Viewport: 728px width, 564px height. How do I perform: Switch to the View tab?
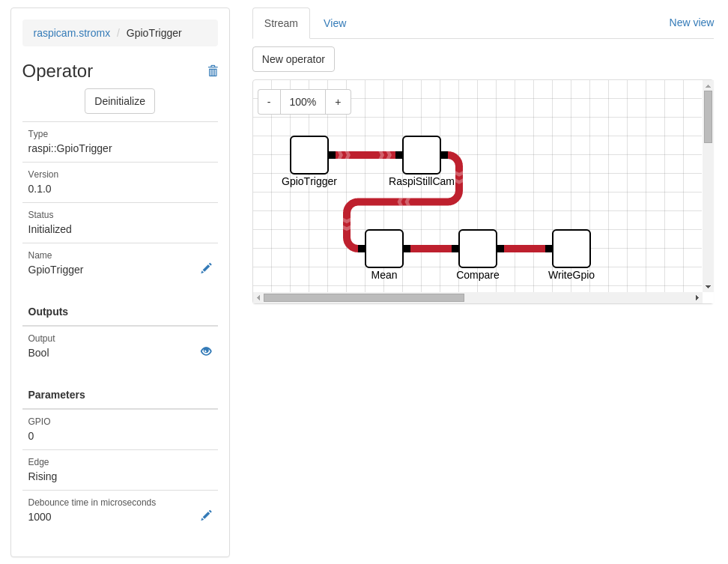point(335,23)
